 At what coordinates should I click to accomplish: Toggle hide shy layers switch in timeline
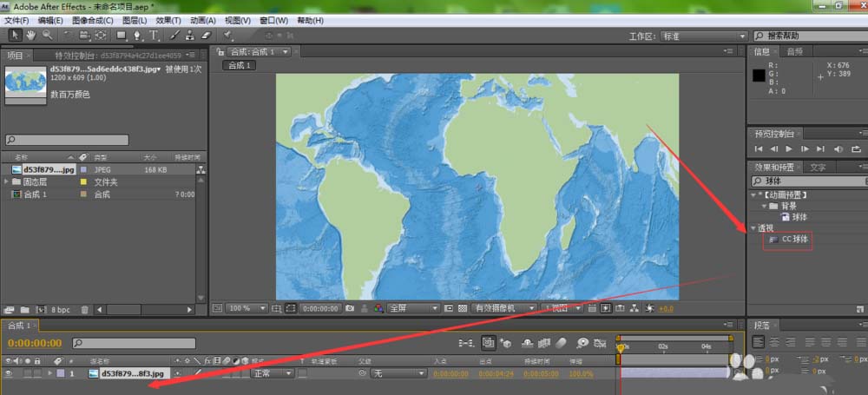[x=528, y=343]
